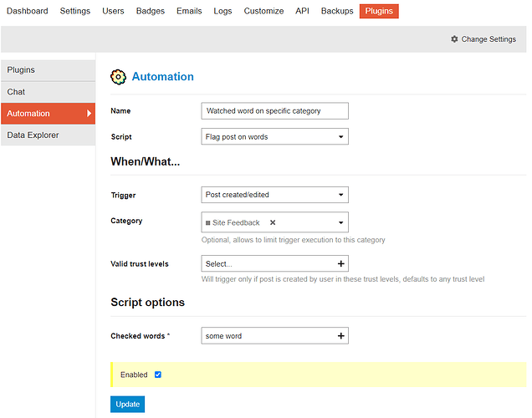Click arrow on Automation sidebar item
This screenshot has height=418, width=532.
89,113
